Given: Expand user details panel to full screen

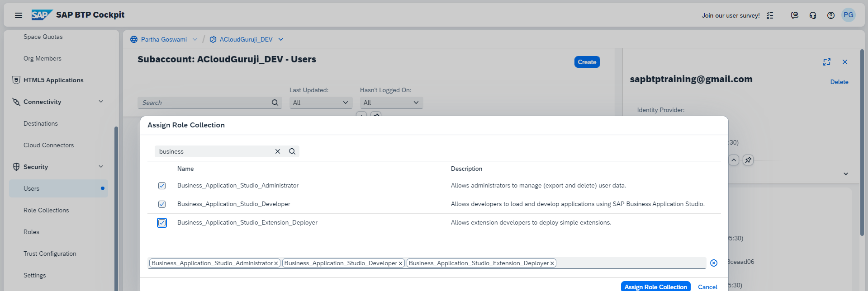Looking at the screenshot, I should [x=827, y=62].
